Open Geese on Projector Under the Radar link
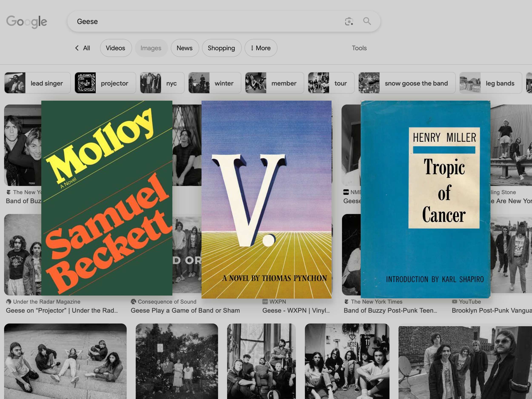Viewport: 532px width, 399px height. pyautogui.click(x=62, y=310)
